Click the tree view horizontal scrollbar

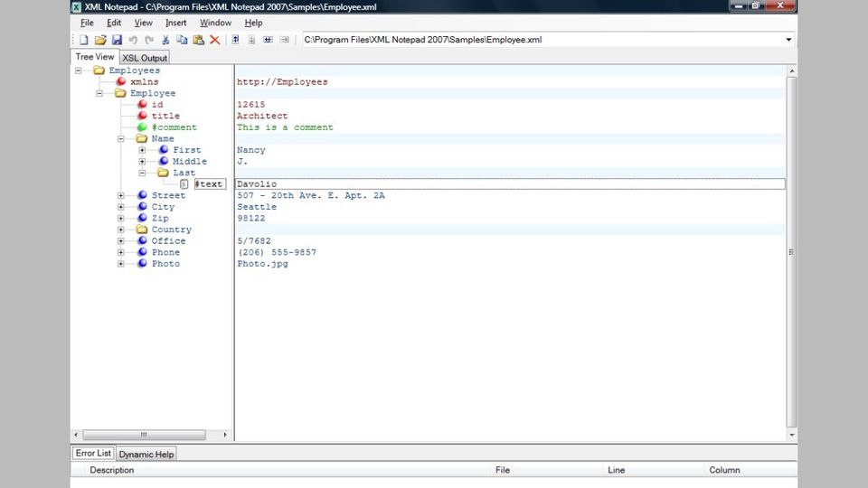click(x=145, y=435)
